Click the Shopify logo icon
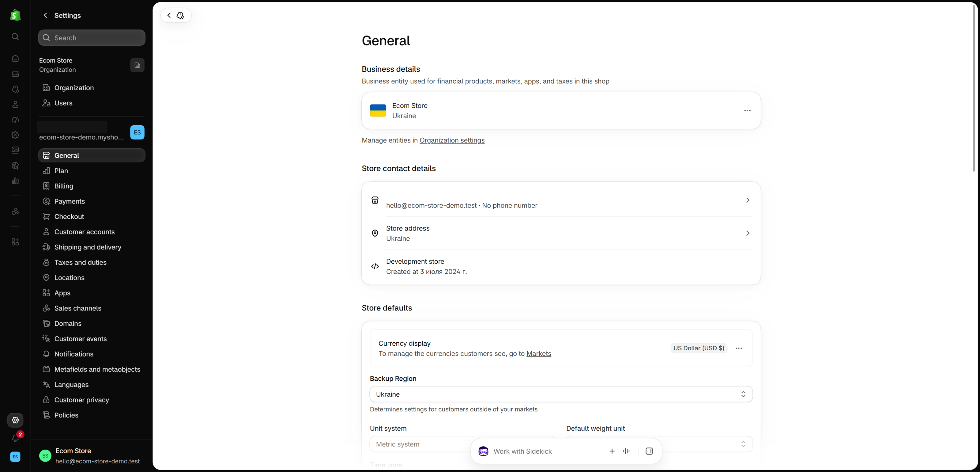980x472 pixels. [15, 15]
